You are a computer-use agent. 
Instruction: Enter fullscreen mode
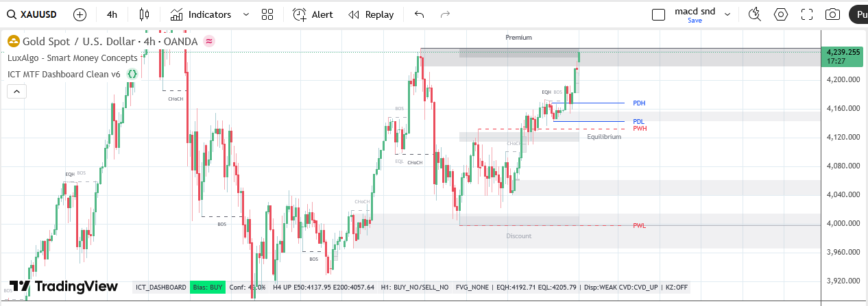coord(806,14)
